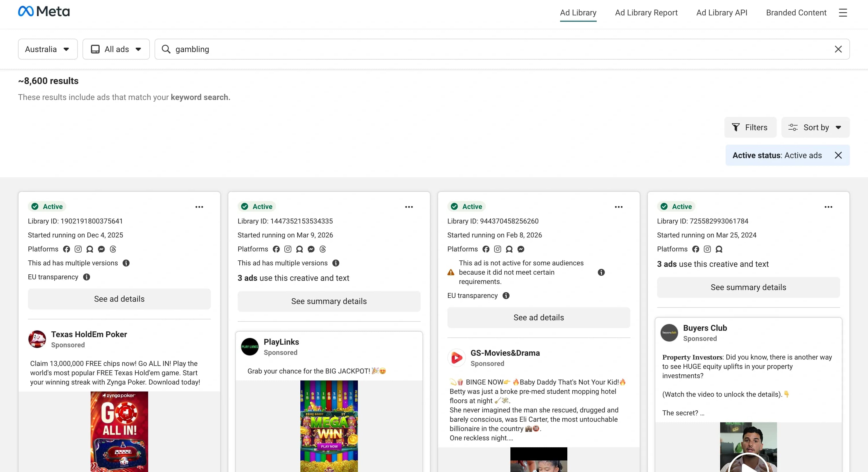Open the Sort by dropdown
The image size is (868, 472).
tap(815, 127)
